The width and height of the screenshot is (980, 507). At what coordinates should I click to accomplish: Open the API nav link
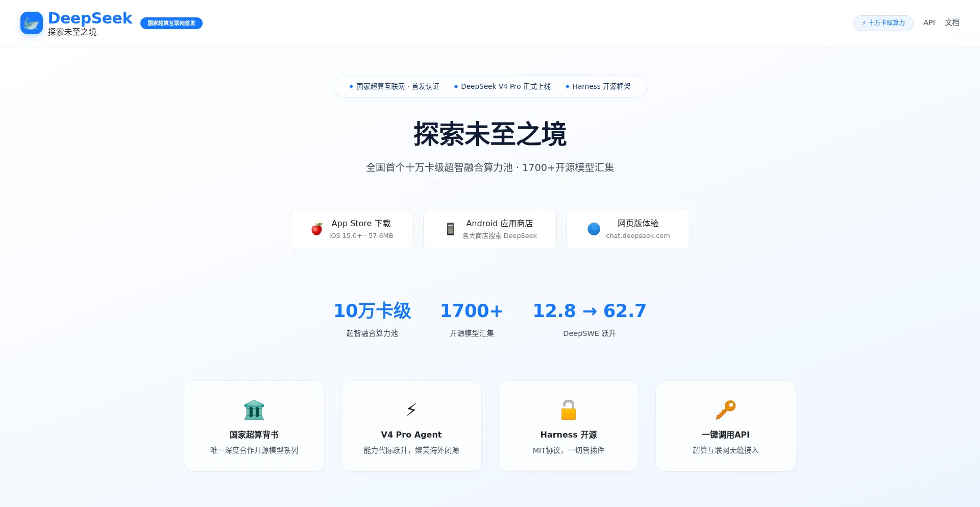click(929, 22)
